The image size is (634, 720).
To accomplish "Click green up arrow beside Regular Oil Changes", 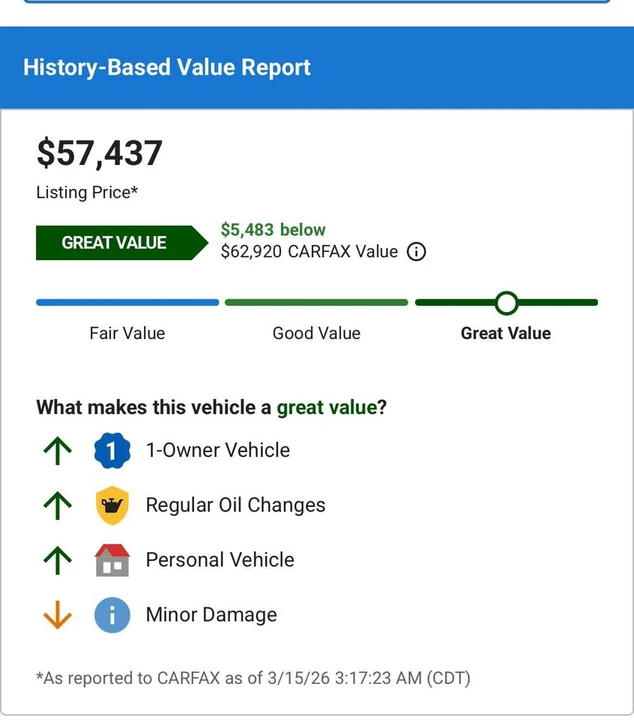I will [x=57, y=505].
